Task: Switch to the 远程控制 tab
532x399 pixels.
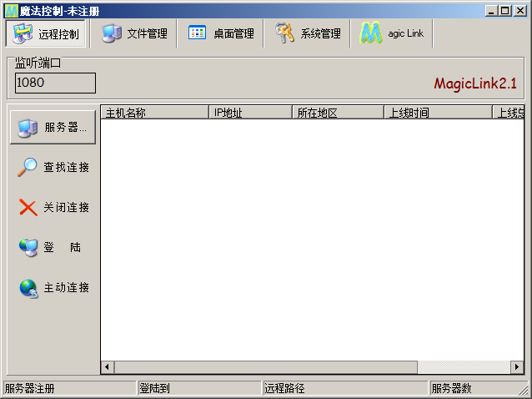Action: (47, 34)
